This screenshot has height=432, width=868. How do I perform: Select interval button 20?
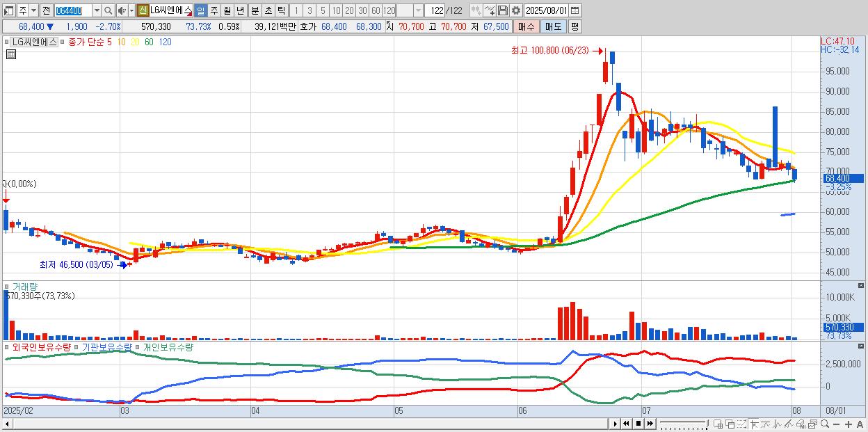click(349, 10)
